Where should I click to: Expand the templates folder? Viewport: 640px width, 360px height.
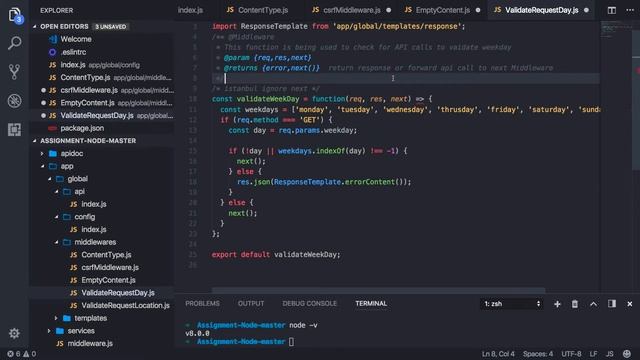point(56,318)
